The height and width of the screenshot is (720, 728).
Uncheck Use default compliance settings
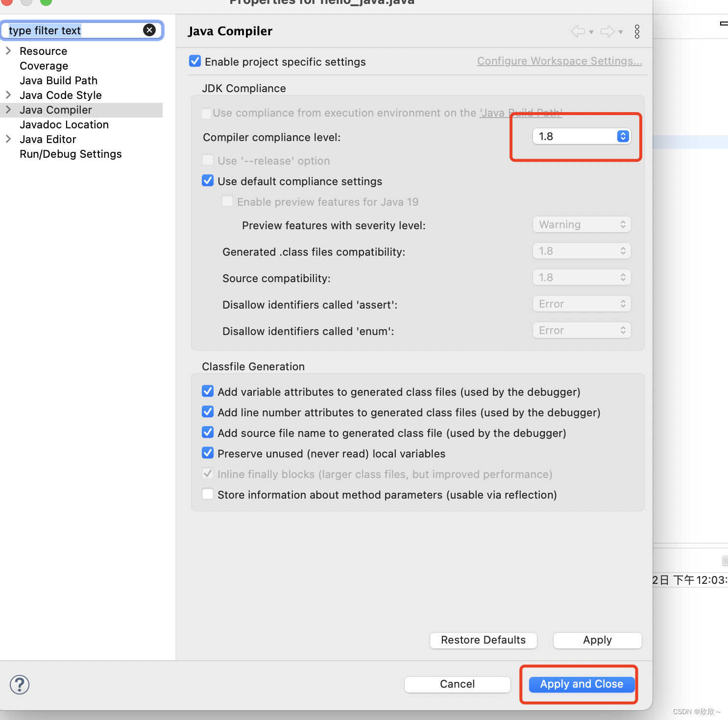[208, 180]
